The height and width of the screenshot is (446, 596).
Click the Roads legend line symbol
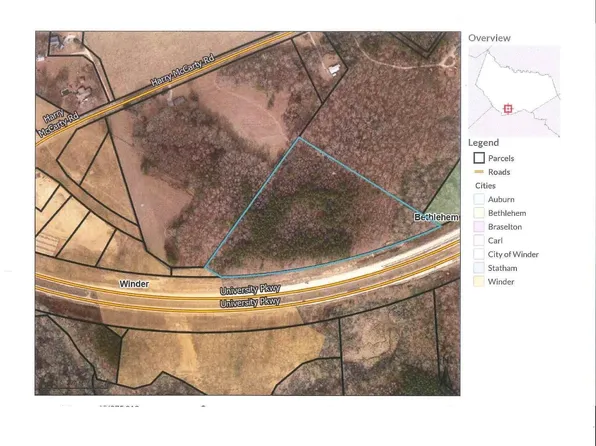click(x=479, y=172)
